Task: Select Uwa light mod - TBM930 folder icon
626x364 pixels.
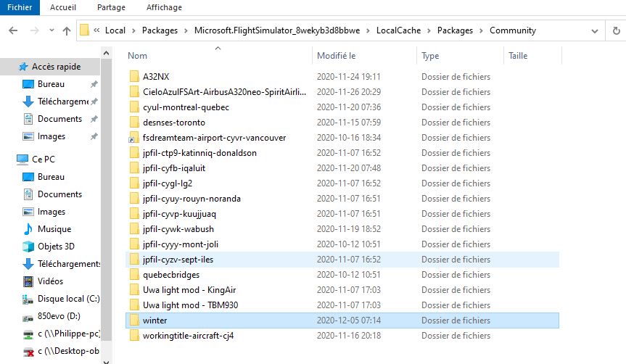Action: [134, 305]
